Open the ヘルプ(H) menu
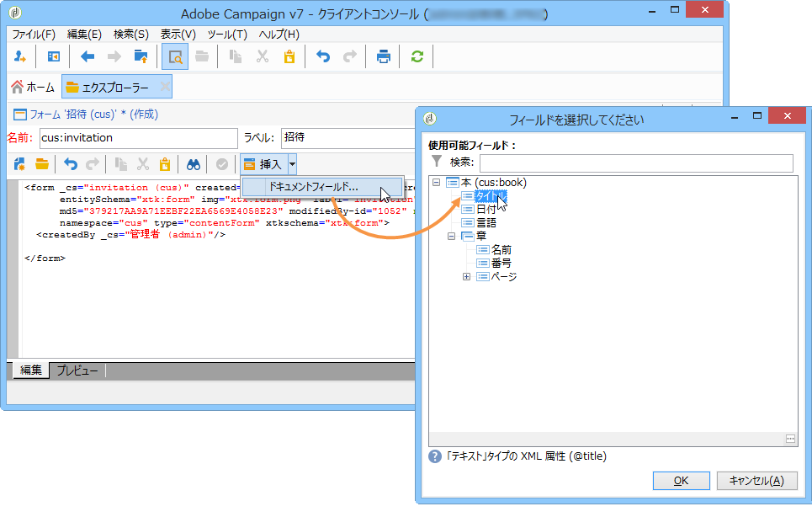812x517 pixels. click(279, 35)
